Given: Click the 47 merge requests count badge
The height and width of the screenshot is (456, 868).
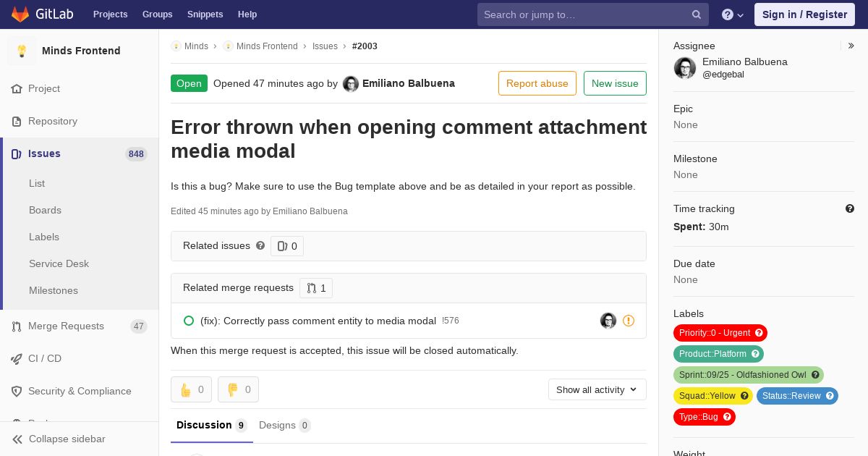Looking at the screenshot, I should point(139,326).
